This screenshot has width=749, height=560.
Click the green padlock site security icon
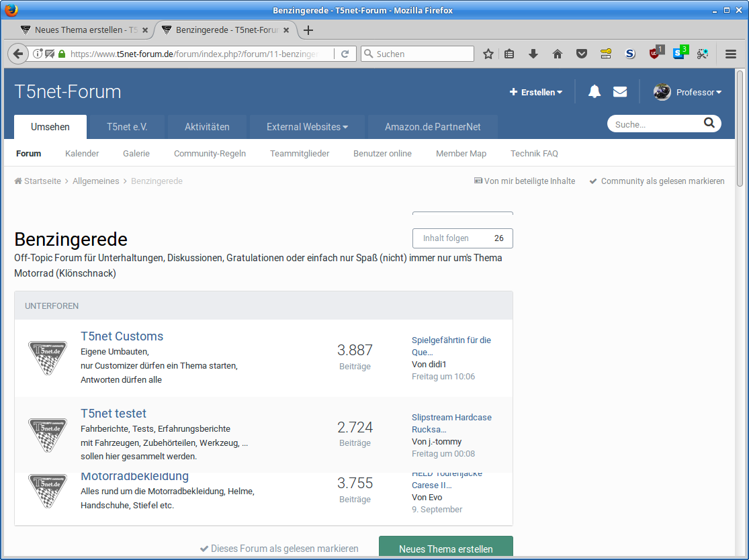[x=62, y=54]
